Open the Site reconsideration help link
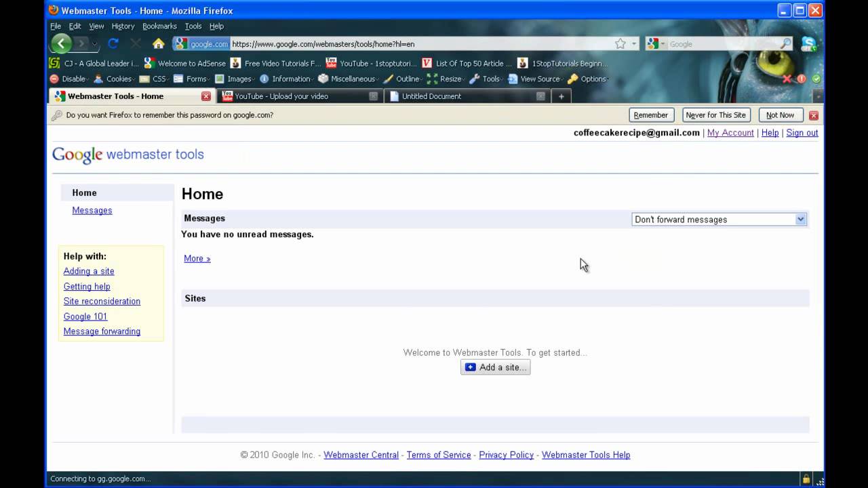 [x=102, y=301]
